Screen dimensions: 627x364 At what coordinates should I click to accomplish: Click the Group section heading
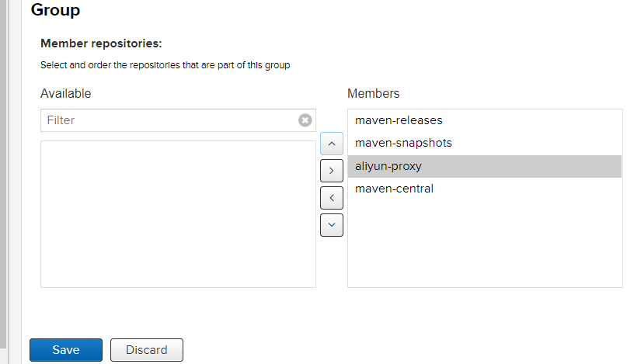(x=55, y=11)
